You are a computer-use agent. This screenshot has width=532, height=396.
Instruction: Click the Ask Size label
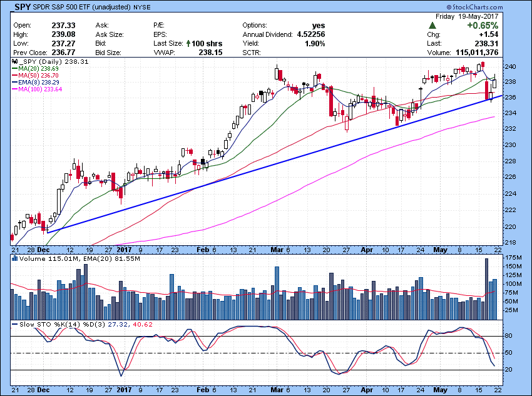[x=110, y=34]
